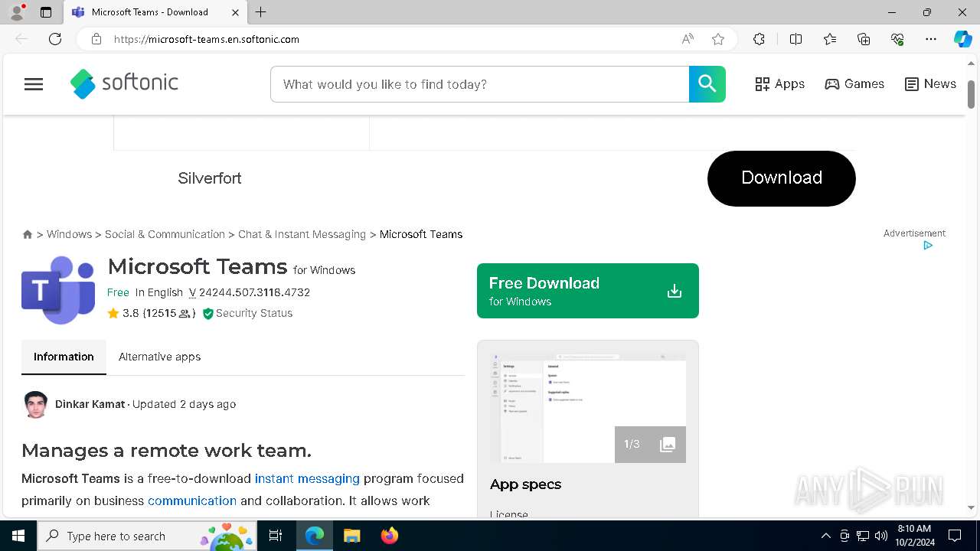This screenshot has width=980, height=551.
Task: Click the Edge taskbar icon
Action: point(315,536)
